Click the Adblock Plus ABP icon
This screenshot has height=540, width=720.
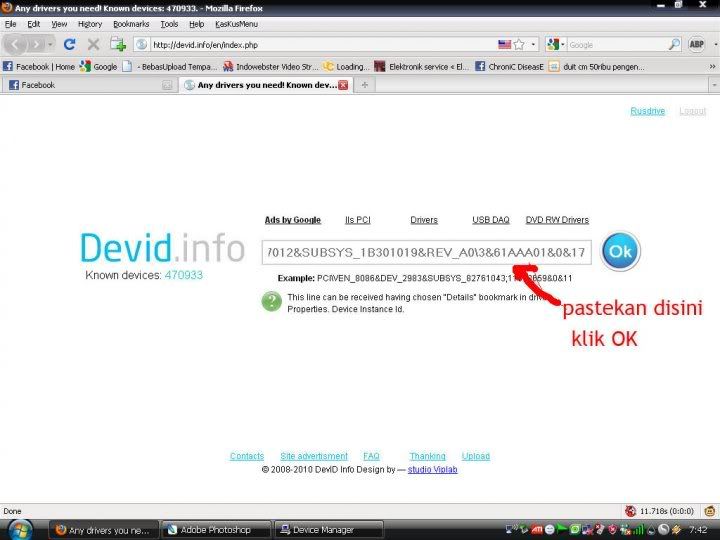(x=696, y=45)
